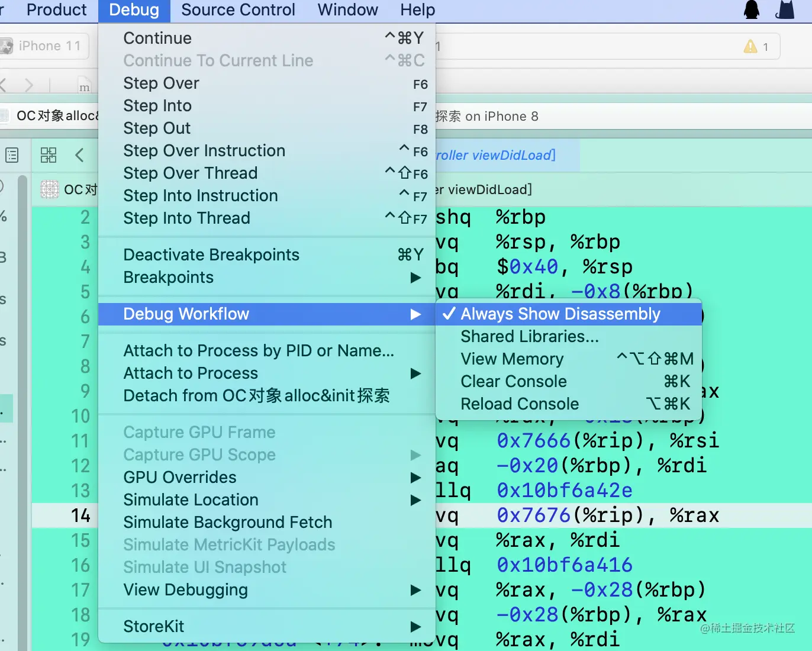
Task: Click the "探索 on iPhone 8" status text
Action: pos(487,116)
